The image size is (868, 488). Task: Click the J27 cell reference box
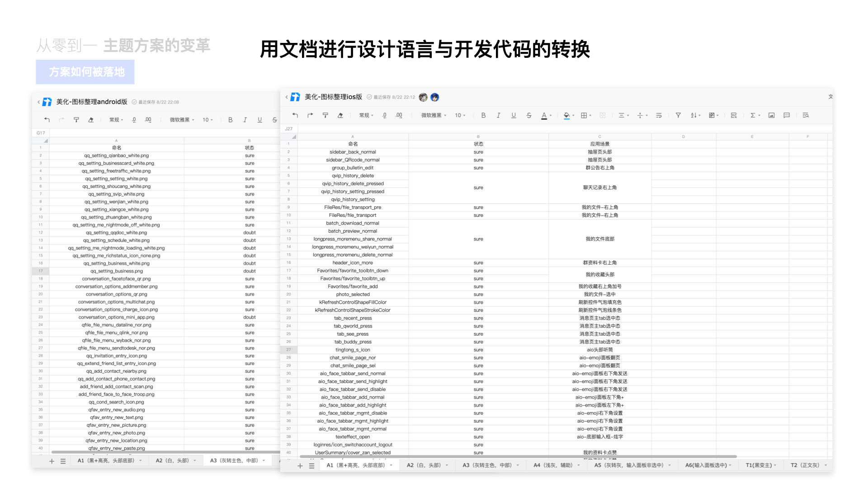click(289, 129)
